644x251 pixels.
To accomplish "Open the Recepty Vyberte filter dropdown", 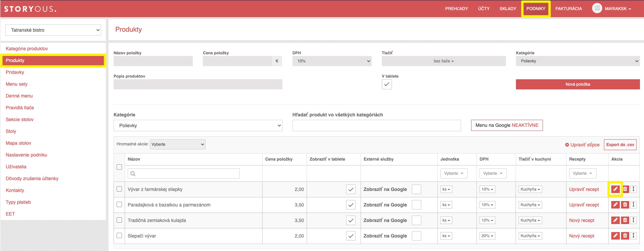I will [x=583, y=173].
